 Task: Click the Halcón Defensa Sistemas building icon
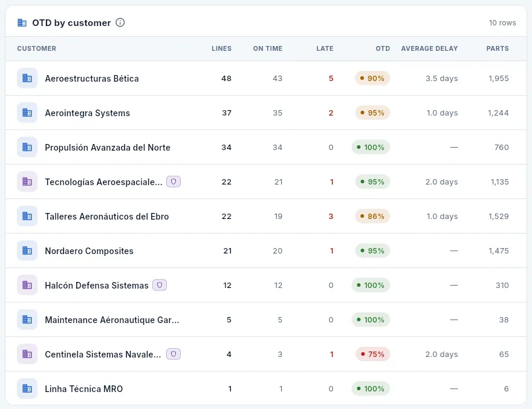click(x=27, y=285)
